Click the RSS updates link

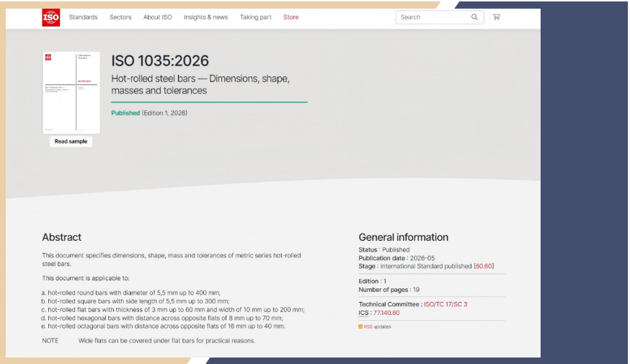tap(377, 327)
